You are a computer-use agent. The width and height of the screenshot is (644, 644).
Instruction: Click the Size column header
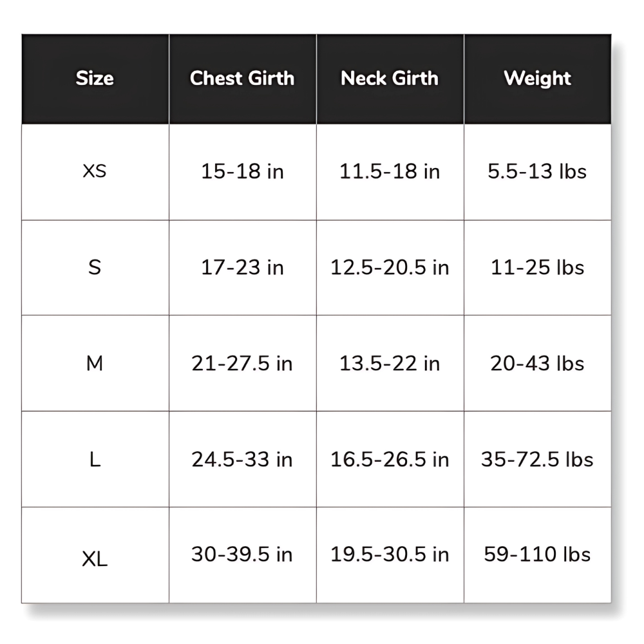pyautogui.click(x=95, y=79)
